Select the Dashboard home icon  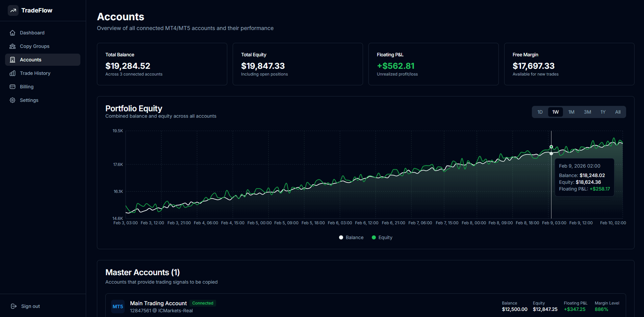tap(12, 32)
